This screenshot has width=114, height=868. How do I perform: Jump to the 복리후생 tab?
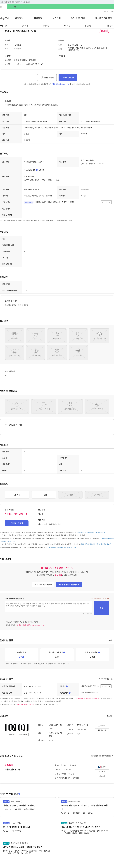tap(67, 26)
